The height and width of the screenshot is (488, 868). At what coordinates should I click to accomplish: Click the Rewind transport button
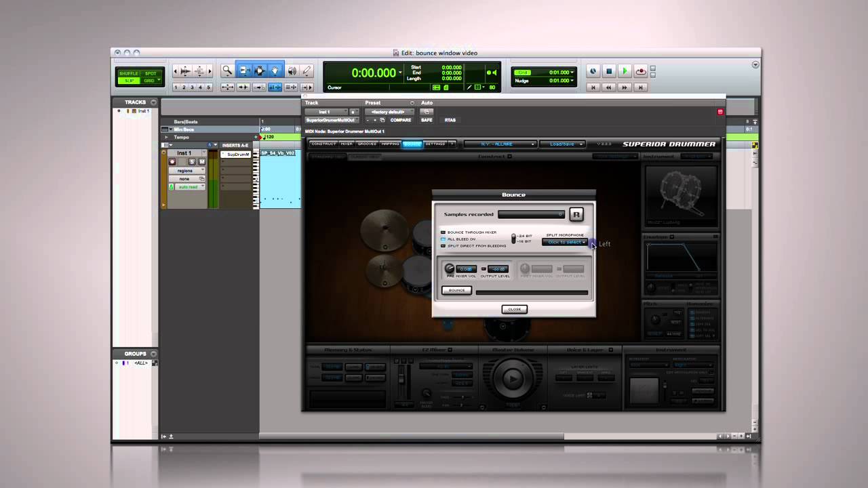point(609,87)
